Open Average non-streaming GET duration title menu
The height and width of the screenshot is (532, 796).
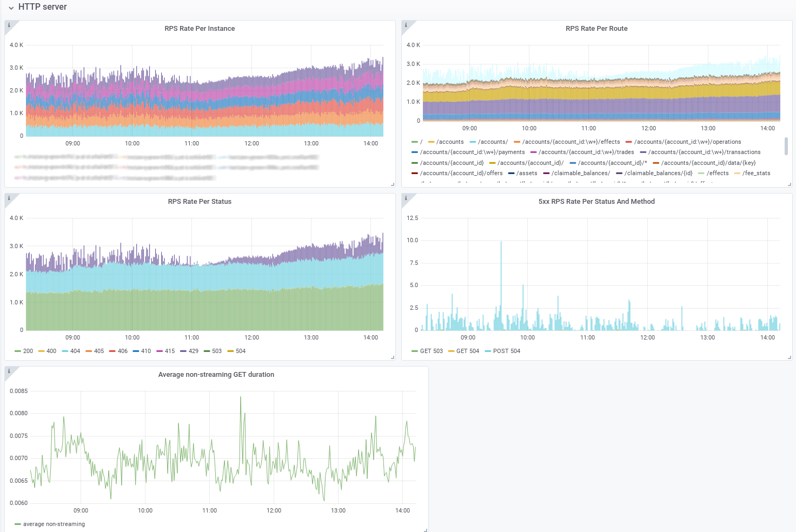tap(216, 375)
